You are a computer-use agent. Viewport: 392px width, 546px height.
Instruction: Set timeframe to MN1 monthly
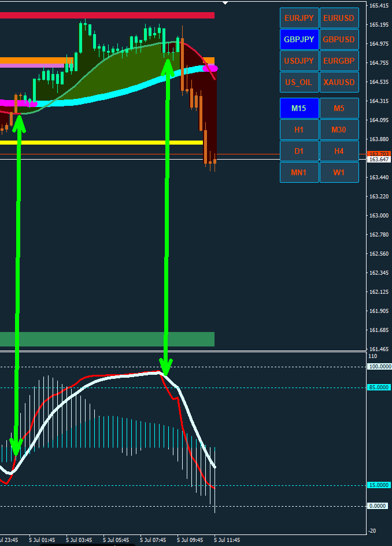pos(299,172)
